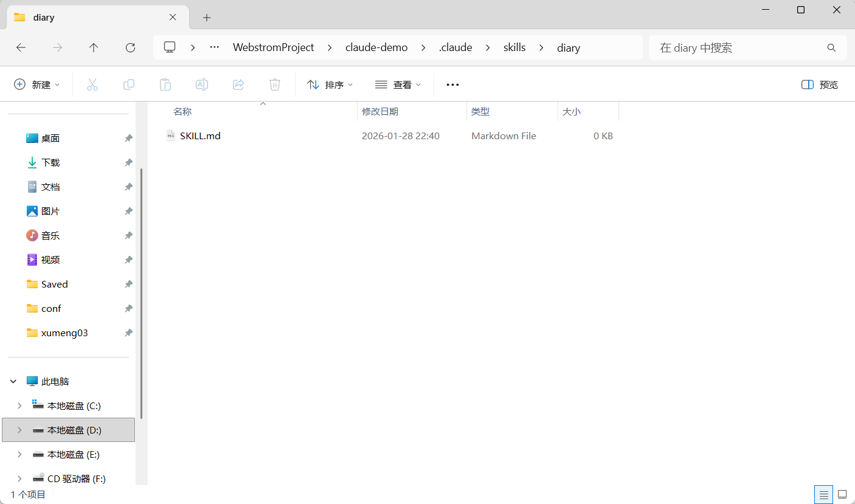Expand 本地磁盘 (D:) tree node

(x=19, y=430)
